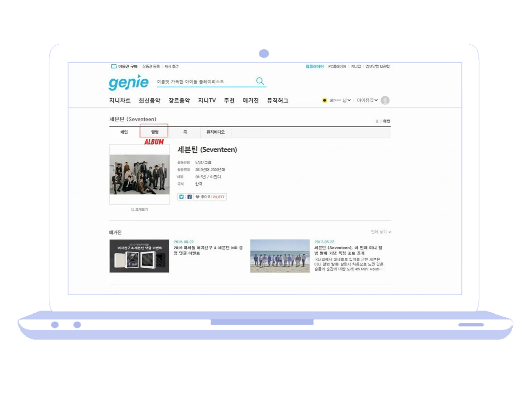
Task: Share artist on Facebook
Action: (x=189, y=197)
